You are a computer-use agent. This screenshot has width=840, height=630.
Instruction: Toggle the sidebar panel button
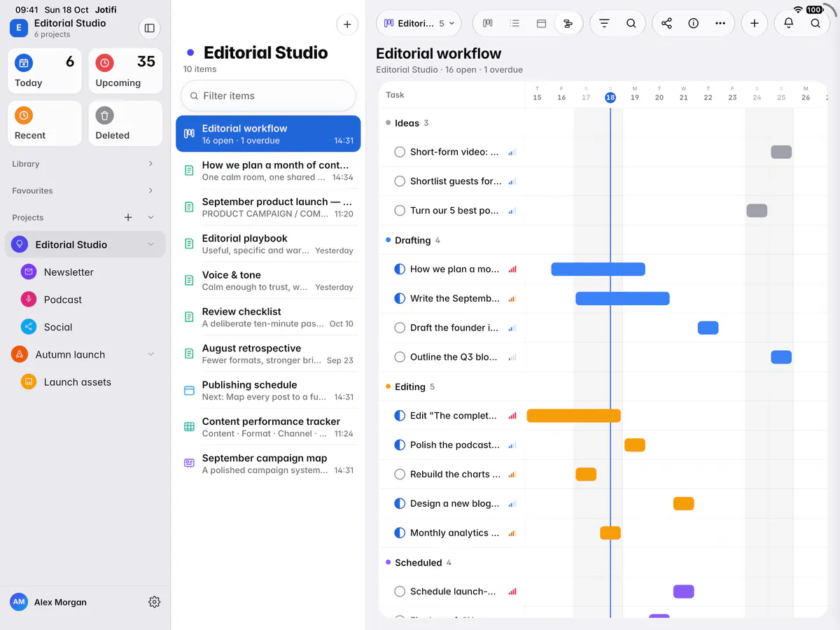point(149,28)
